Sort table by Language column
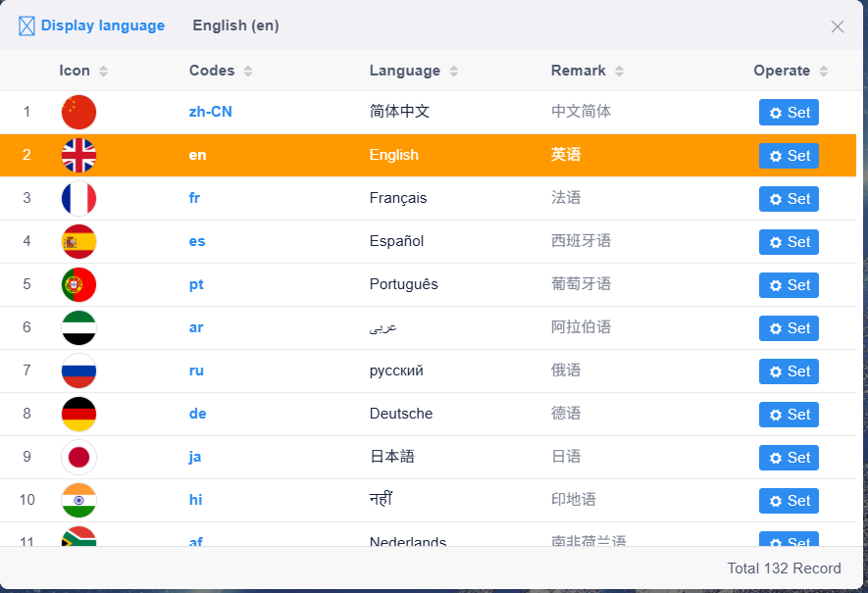Viewport: 868px width, 593px height. [x=414, y=71]
